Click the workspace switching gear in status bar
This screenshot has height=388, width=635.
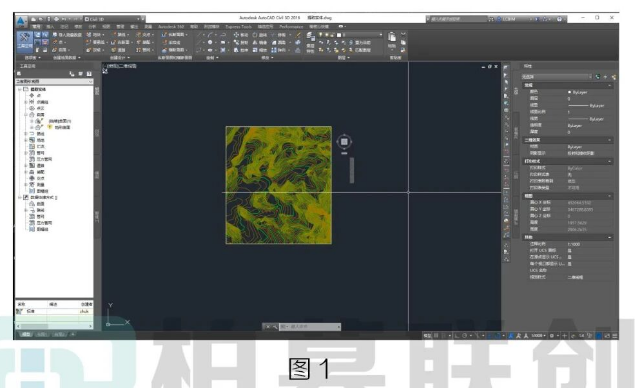point(552,336)
